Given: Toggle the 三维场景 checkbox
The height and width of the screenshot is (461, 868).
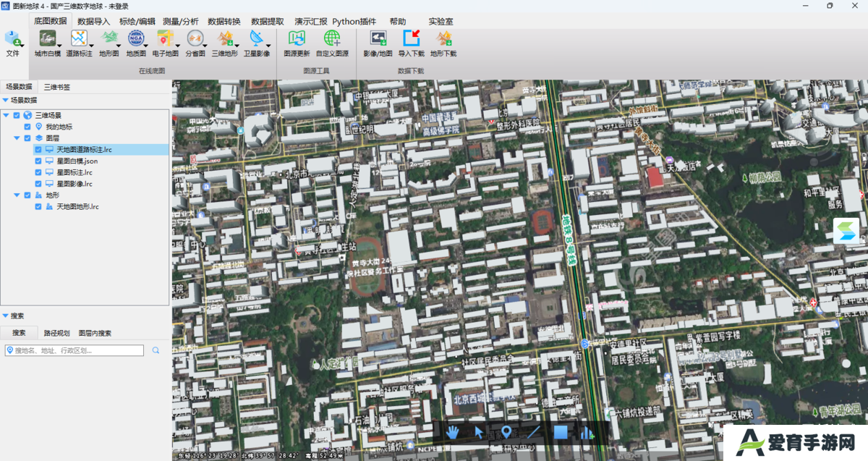Looking at the screenshot, I should 17,115.
